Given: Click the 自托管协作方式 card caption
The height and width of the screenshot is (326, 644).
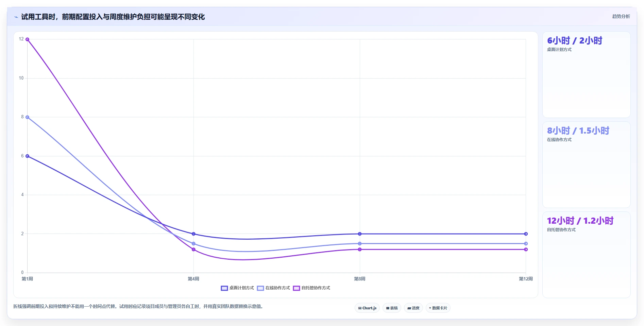Looking at the screenshot, I should (x=561, y=230).
